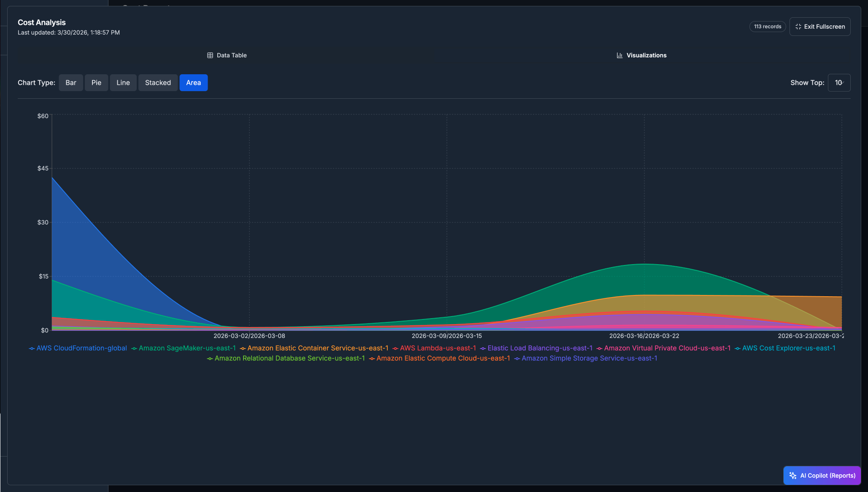Switch to the Visualizations tab

click(641, 55)
